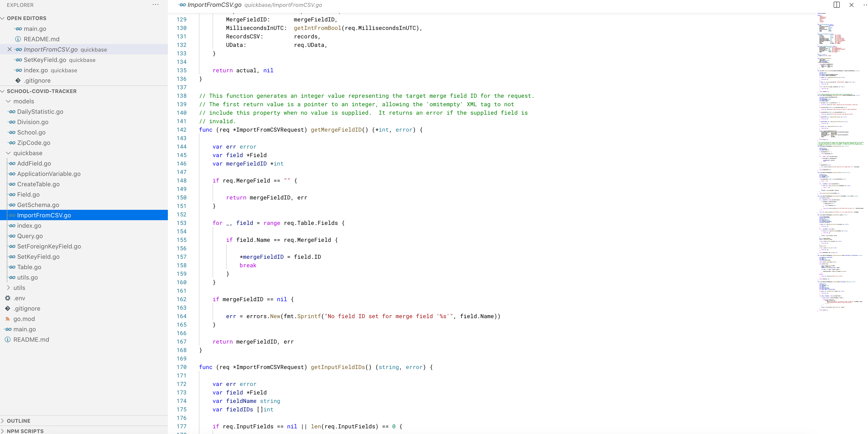Open Explorer panel more actions ellipsis
Image resolution: width=868 pixels, height=434 pixels.
[x=155, y=5]
